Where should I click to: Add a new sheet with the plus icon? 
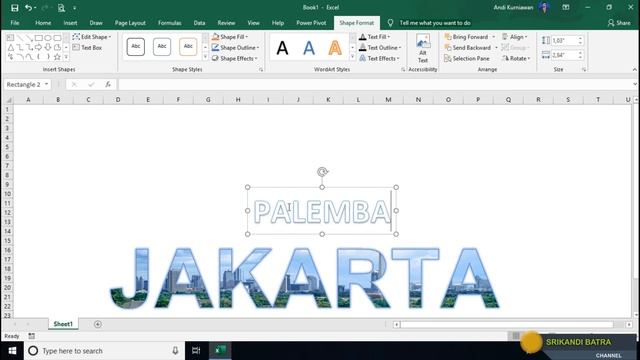click(x=98, y=324)
